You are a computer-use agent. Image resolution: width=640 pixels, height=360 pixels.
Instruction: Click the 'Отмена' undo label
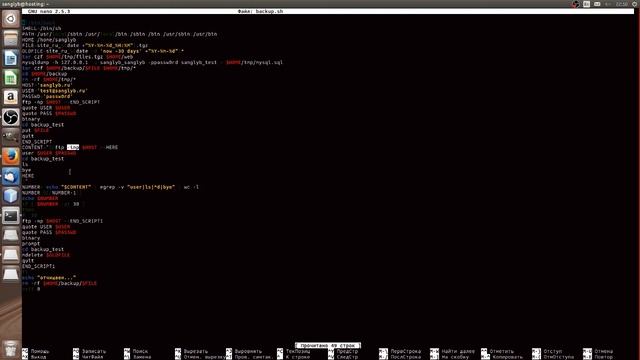604,351
